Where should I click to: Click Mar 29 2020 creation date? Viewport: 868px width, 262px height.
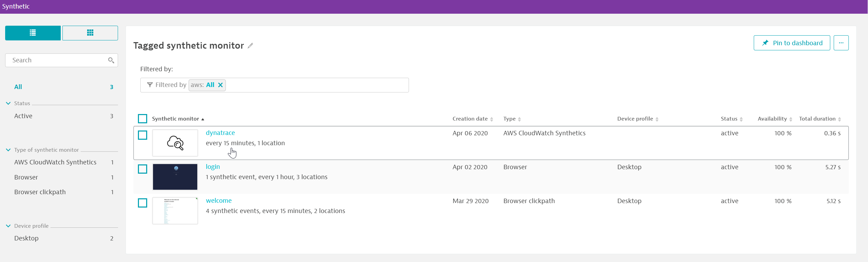pos(470,201)
